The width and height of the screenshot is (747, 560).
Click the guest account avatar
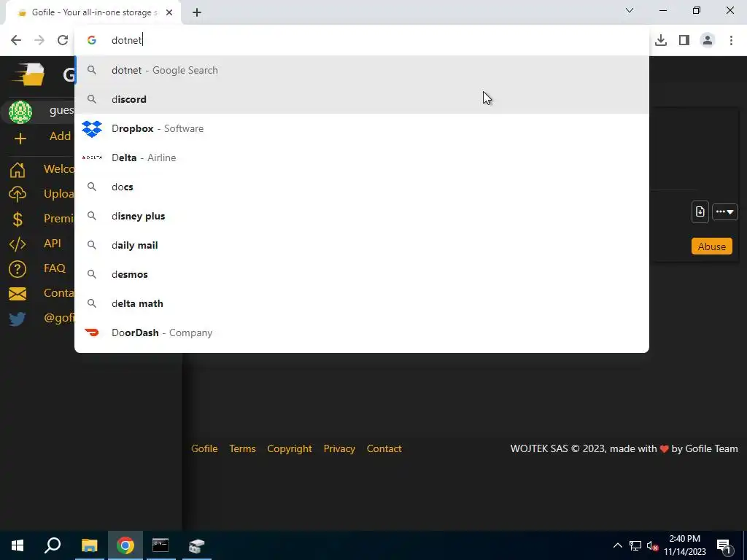click(x=20, y=112)
